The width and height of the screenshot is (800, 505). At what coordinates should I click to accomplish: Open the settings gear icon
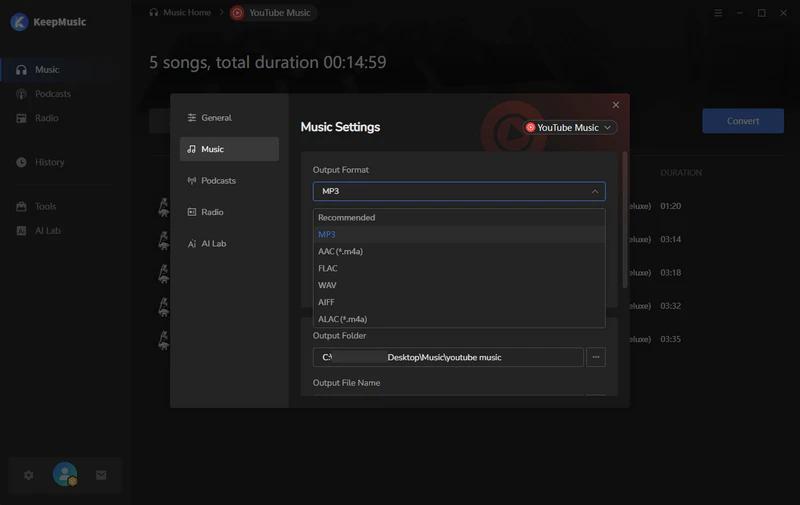point(28,475)
